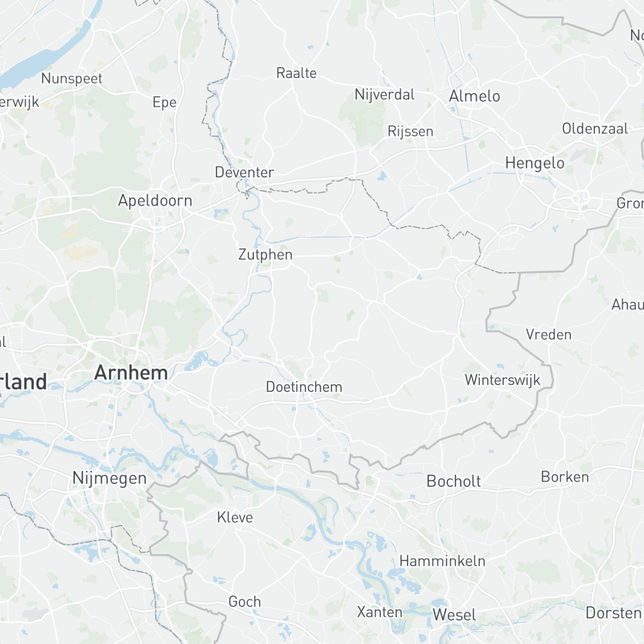Screen dimensions: 644x644
Task: Click the Bocholt city label
Action: point(453,481)
